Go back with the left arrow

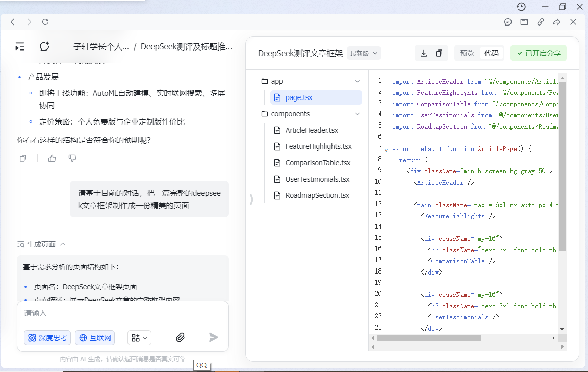pyautogui.click(x=13, y=22)
